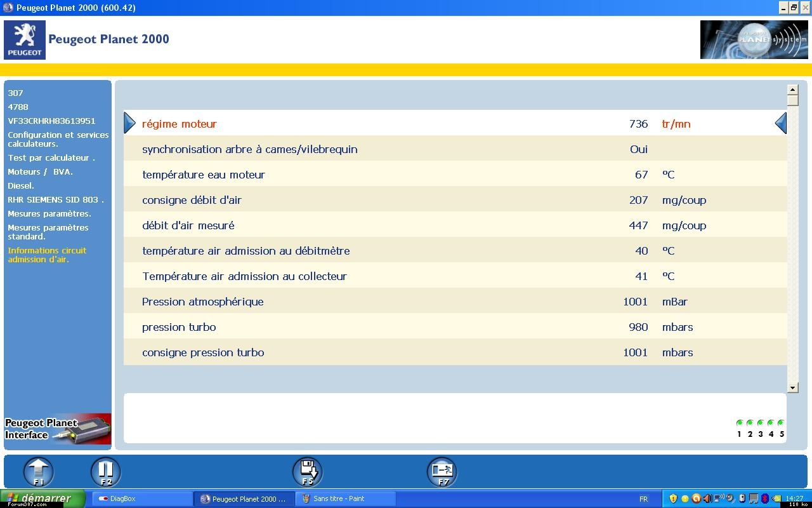Open RHR SIEMENS SID 803 breadcrumb

pyautogui.click(x=56, y=199)
